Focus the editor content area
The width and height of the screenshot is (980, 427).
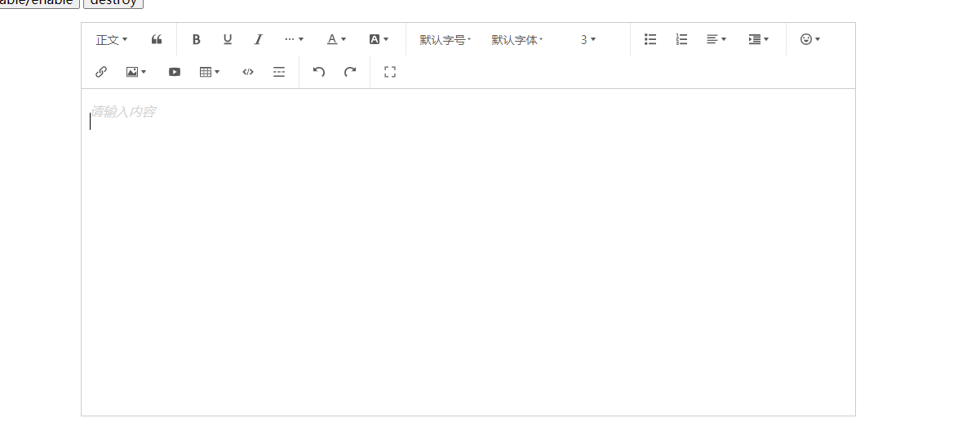468,252
